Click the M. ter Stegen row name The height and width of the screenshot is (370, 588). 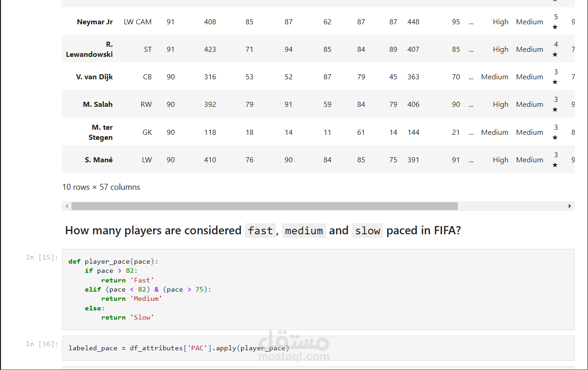[x=100, y=132]
